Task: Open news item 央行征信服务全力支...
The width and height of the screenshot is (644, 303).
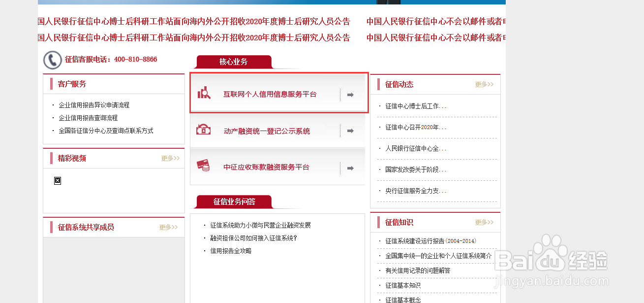Action: [x=416, y=191]
